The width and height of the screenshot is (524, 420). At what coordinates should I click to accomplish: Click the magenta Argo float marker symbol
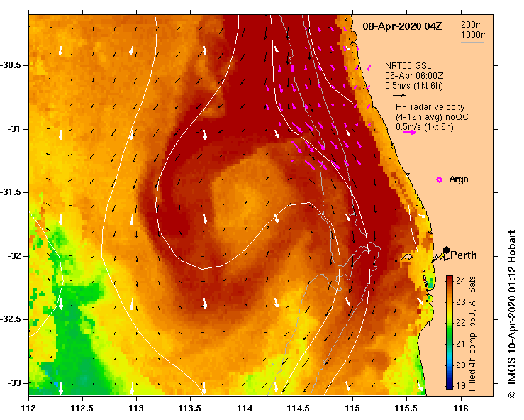[x=439, y=180]
